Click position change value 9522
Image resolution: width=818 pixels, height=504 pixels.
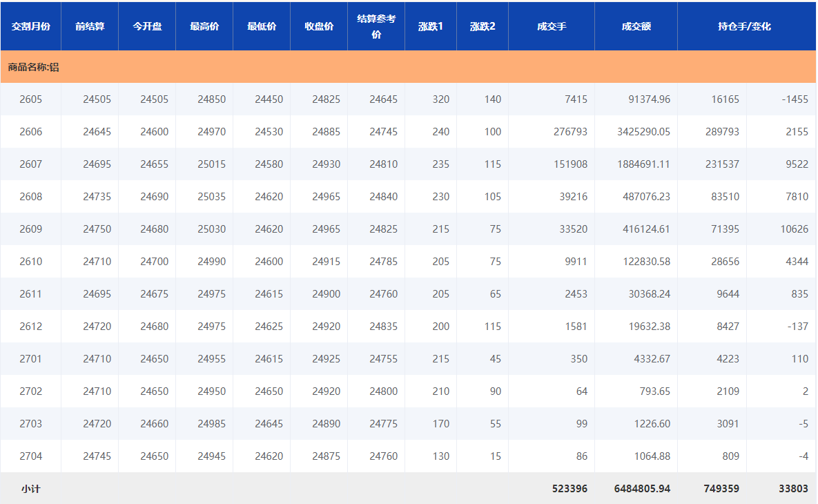click(x=797, y=164)
